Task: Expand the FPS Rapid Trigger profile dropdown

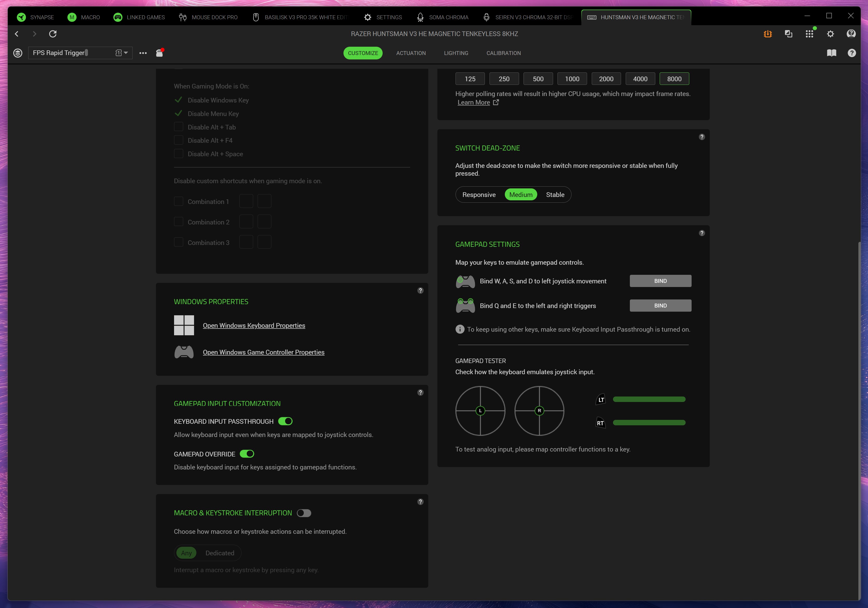Action: 126,53
